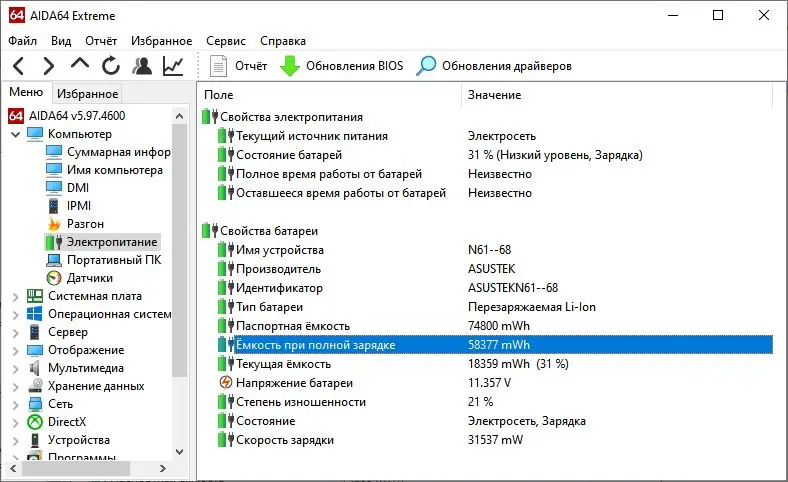Click the Системная плата motherboard icon
This screenshot has height=482, width=788.
[35, 296]
